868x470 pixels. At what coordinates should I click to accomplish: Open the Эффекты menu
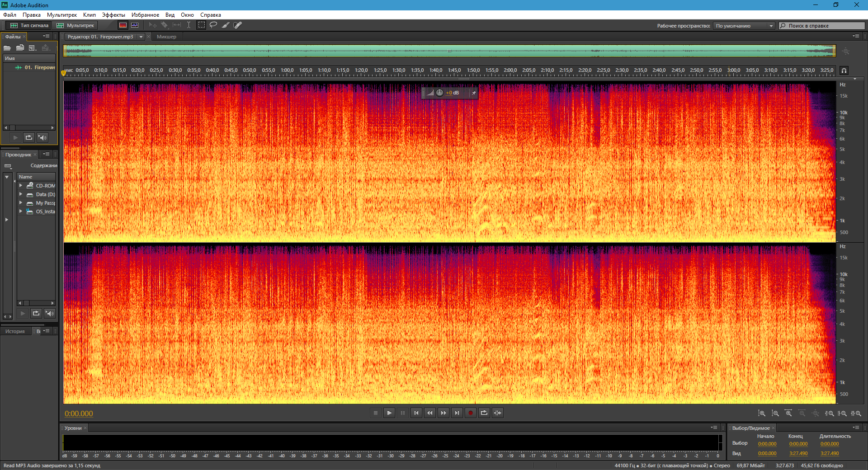113,15
